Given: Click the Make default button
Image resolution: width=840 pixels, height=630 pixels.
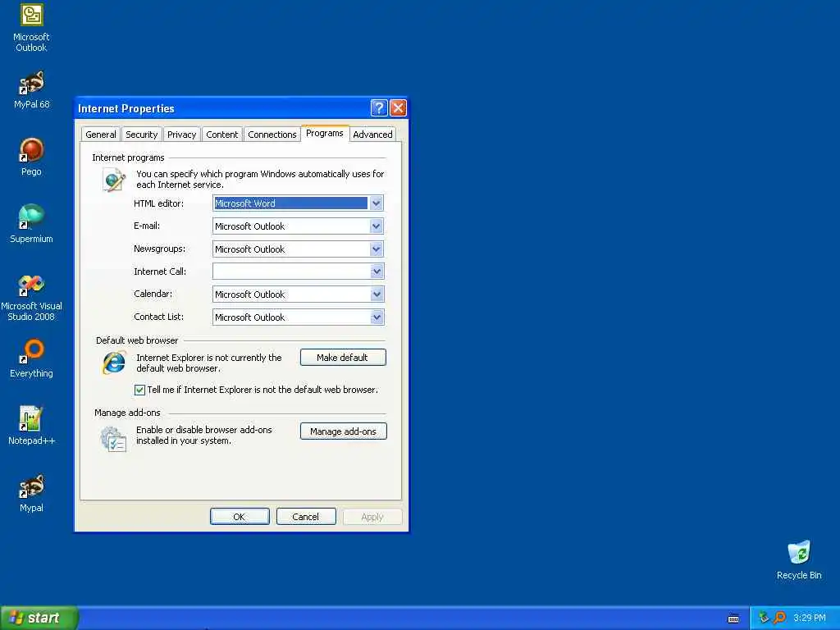Looking at the screenshot, I should click(343, 358).
